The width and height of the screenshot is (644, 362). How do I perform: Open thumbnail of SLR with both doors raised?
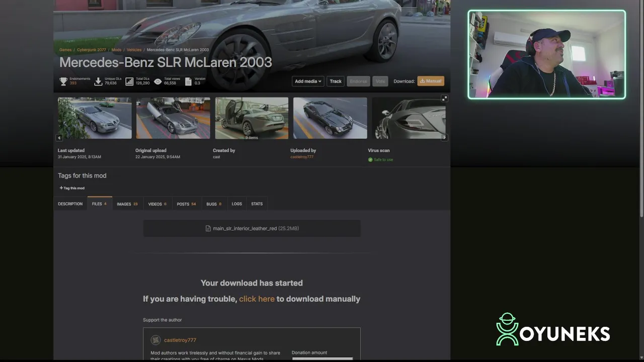coord(173,118)
